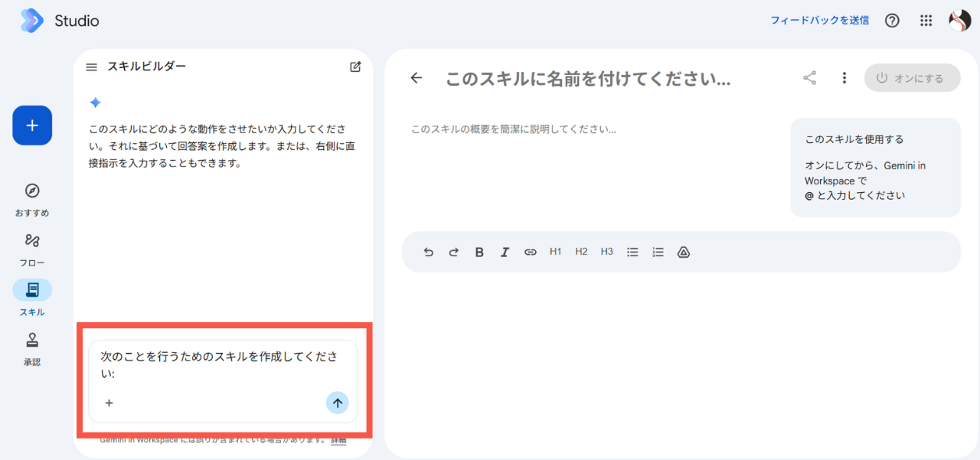Screen dimensions: 980x460
Task: Click the 詳細 link below prompt
Action: click(x=338, y=440)
